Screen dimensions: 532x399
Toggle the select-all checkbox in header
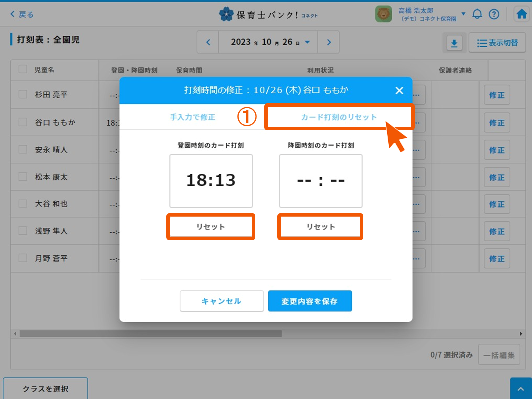coord(23,69)
